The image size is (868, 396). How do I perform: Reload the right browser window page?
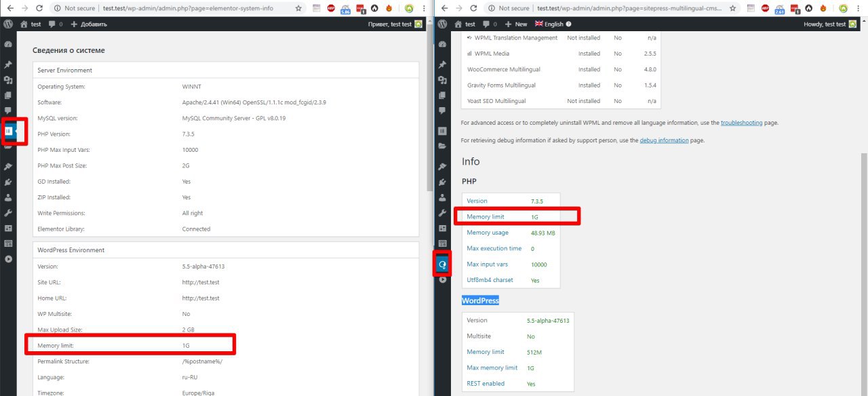point(473,8)
